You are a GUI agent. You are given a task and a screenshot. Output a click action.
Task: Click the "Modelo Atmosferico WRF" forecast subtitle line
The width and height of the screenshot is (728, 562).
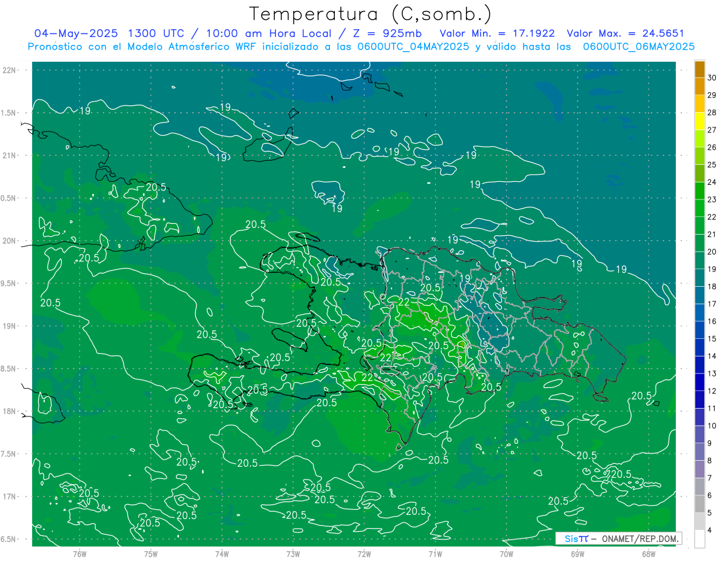point(361,47)
